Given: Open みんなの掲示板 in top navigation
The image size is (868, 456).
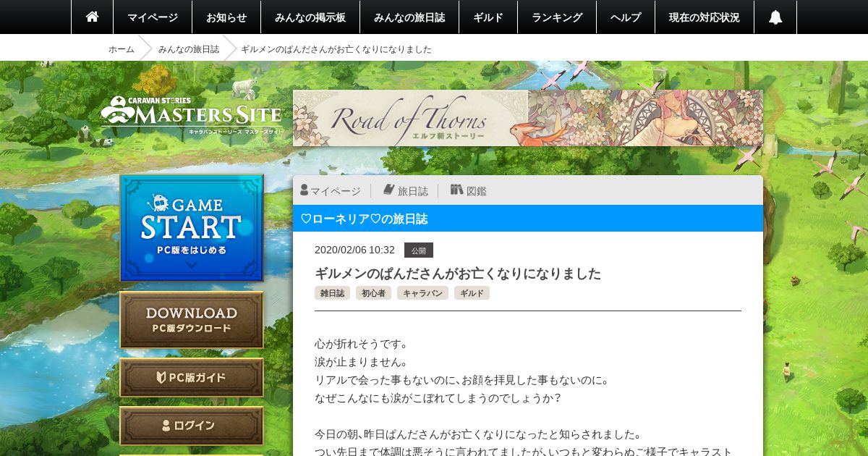Looking at the screenshot, I should (x=310, y=17).
